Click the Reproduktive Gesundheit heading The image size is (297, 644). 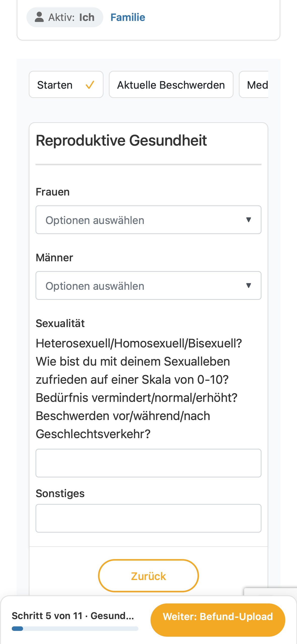[121, 140]
